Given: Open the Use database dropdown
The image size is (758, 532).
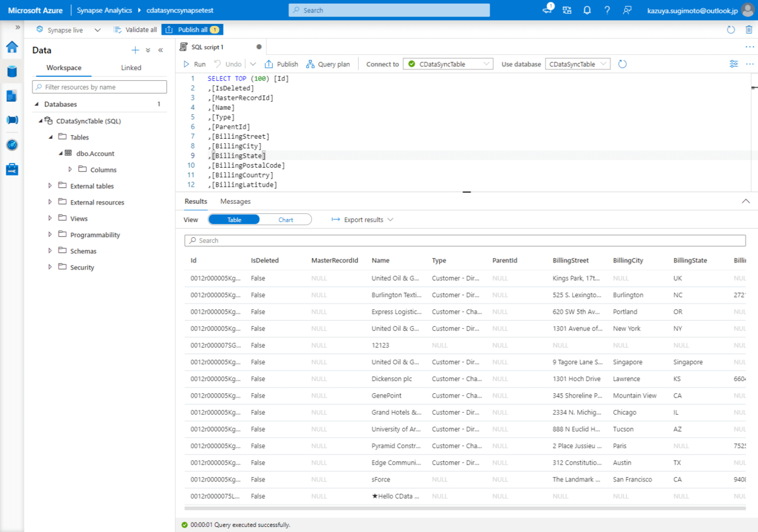Looking at the screenshot, I should (577, 64).
